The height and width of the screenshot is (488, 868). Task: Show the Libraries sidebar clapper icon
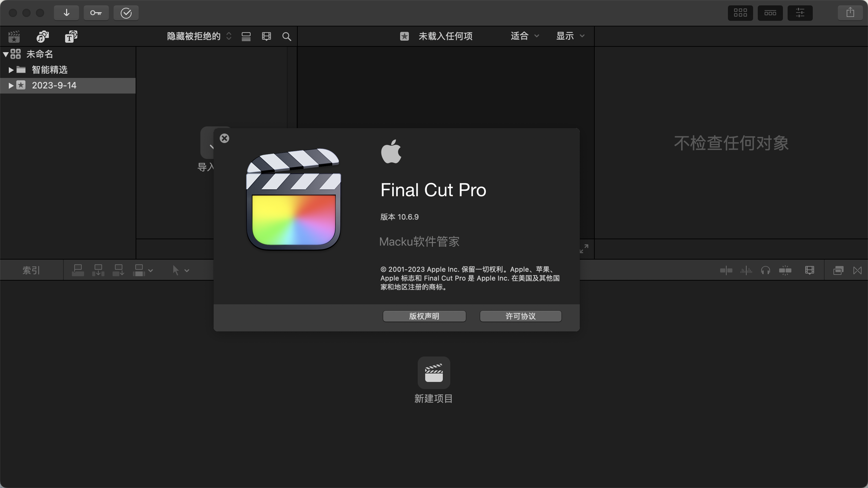click(x=14, y=36)
